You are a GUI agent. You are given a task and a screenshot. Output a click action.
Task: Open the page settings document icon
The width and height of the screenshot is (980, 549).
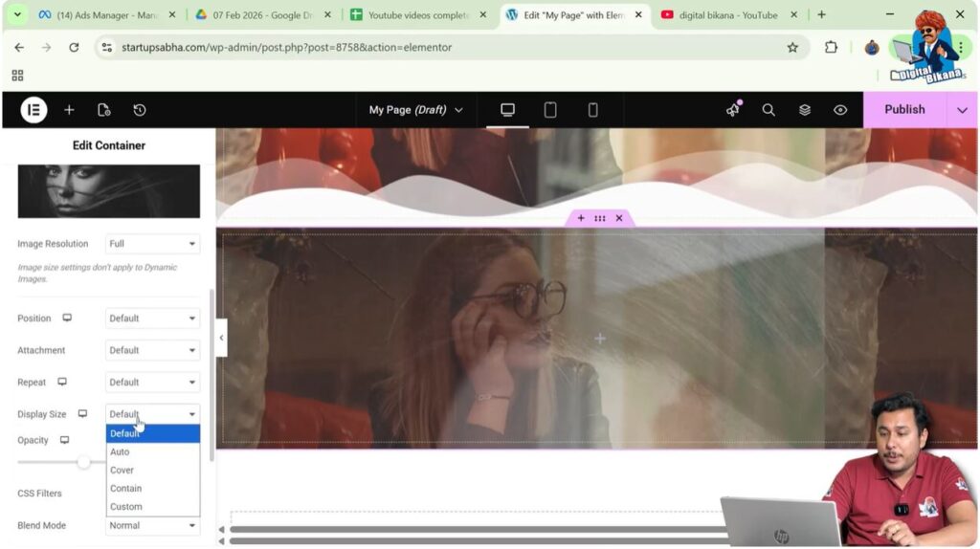click(103, 110)
